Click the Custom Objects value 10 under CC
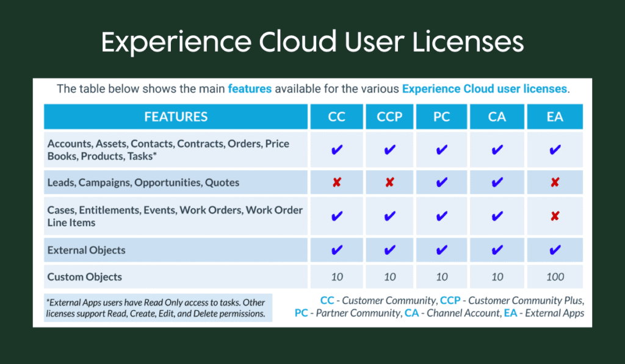 [x=337, y=277]
